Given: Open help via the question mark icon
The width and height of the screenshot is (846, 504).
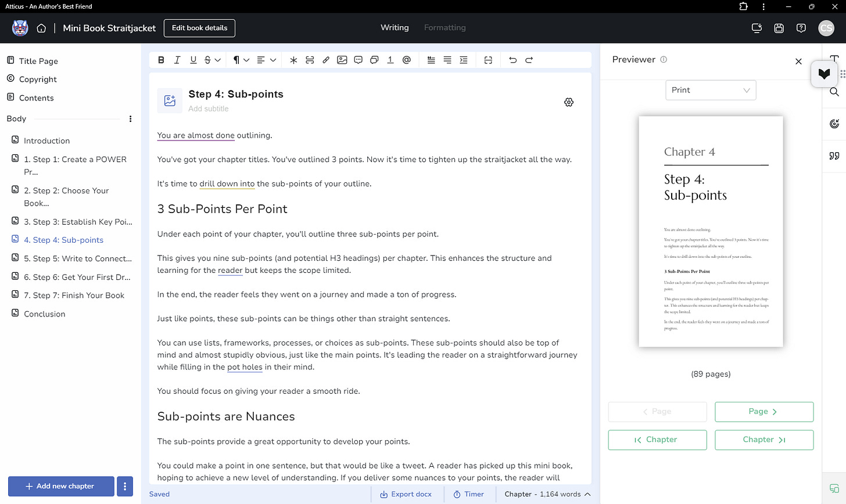Looking at the screenshot, I should point(801,28).
